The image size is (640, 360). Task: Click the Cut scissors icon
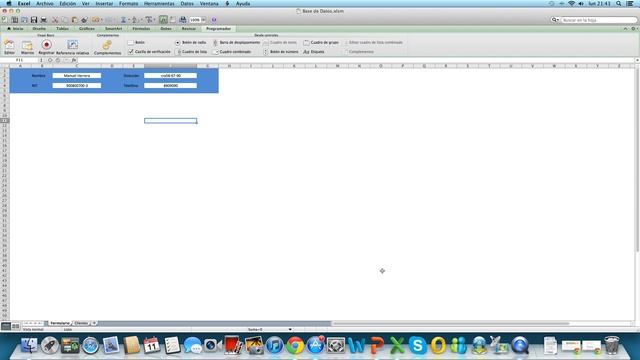(55, 20)
